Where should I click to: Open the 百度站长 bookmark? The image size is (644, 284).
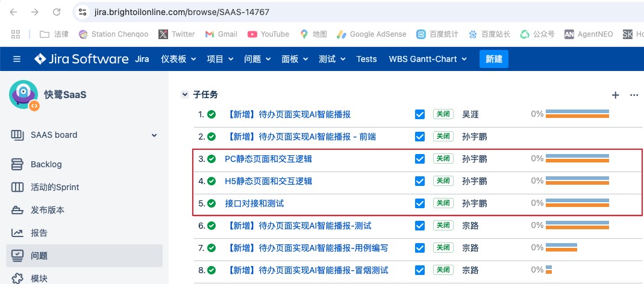489,34
